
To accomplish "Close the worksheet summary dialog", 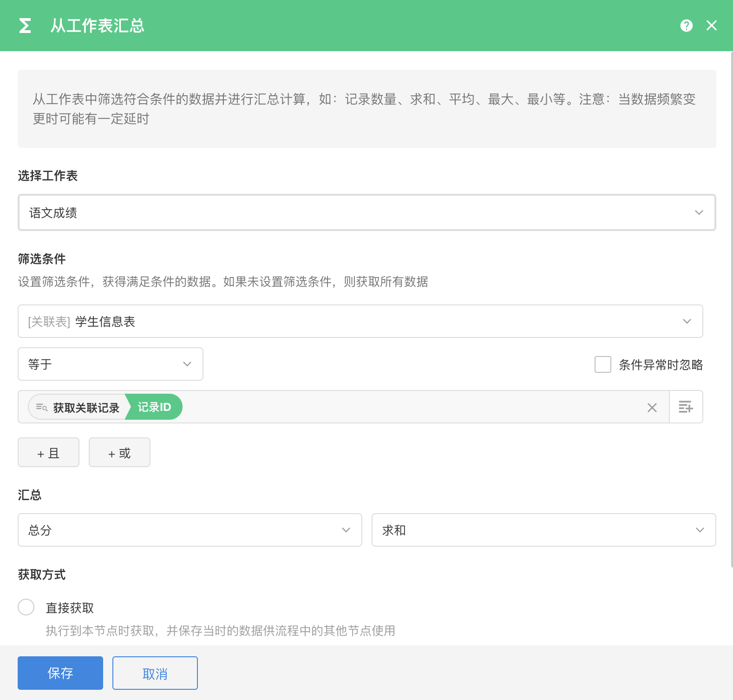I will tap(711, 26).
